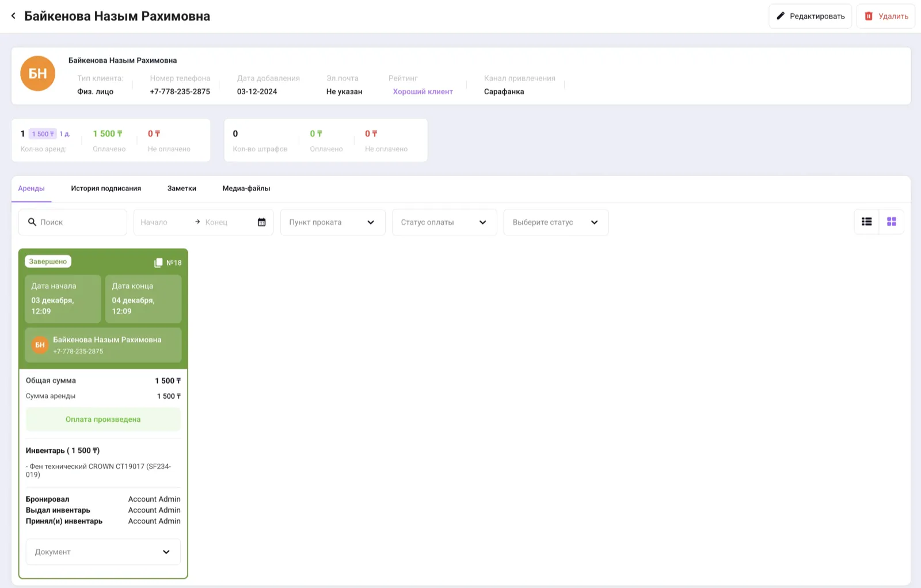Click the orange БН avatar in the header card
Screen dimensions: 921x588
[38, 74]
